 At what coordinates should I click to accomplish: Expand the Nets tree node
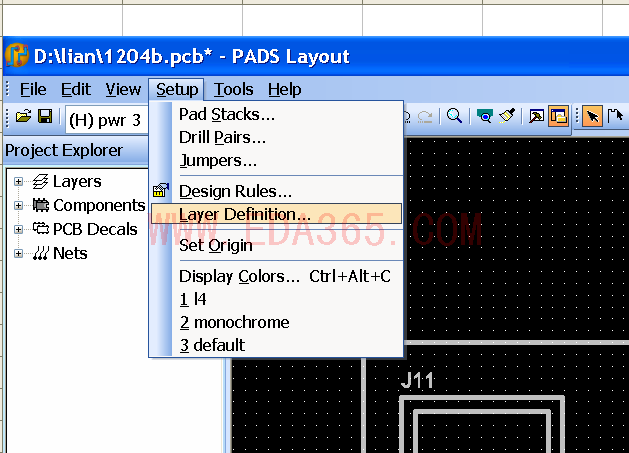pyautogui.click(x=18, y=254)
